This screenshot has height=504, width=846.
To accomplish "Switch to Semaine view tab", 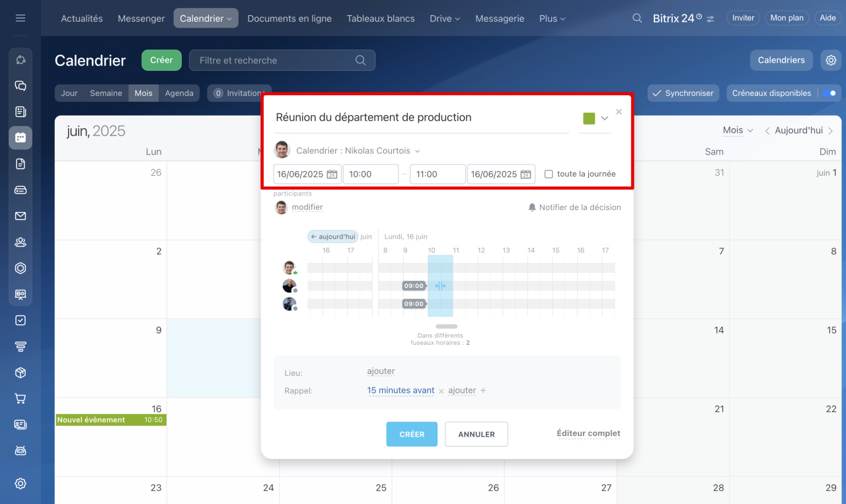I will tap(106, 93).
